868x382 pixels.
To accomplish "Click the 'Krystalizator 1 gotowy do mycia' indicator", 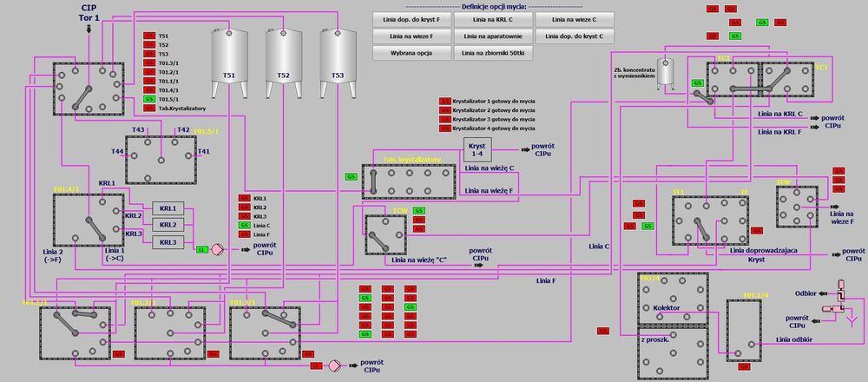I will 445,102.
